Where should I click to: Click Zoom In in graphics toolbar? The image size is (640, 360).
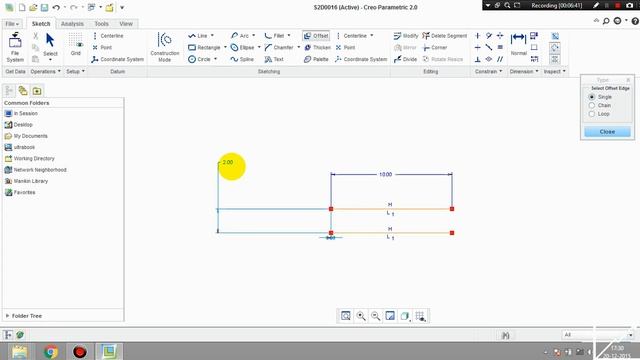(361, 316)
